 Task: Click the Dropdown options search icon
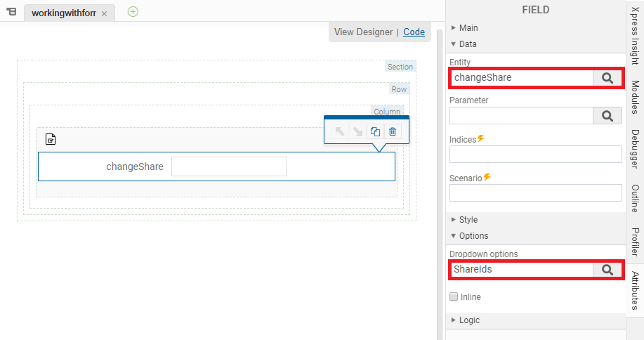pyautogui.click(x=607, y=269)
